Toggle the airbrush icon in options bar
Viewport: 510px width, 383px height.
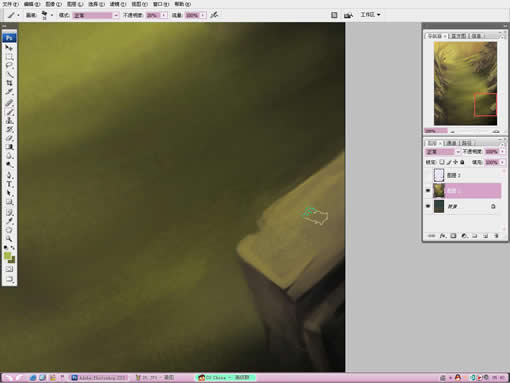click(x=214, y=15)
